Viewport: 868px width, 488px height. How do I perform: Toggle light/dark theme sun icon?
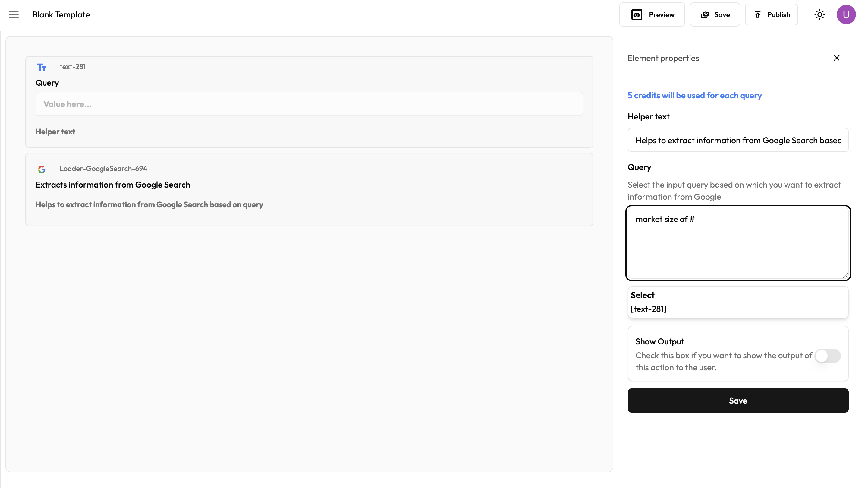pos(819,14)
